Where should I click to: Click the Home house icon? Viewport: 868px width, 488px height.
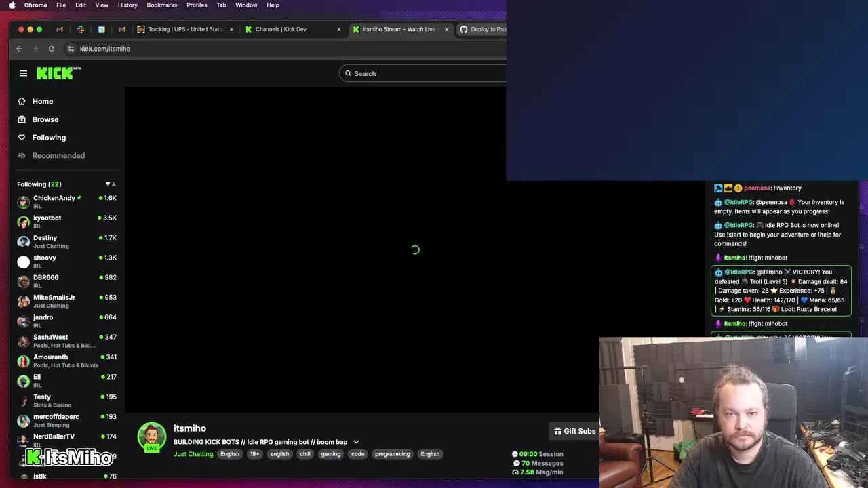point(22,102)
